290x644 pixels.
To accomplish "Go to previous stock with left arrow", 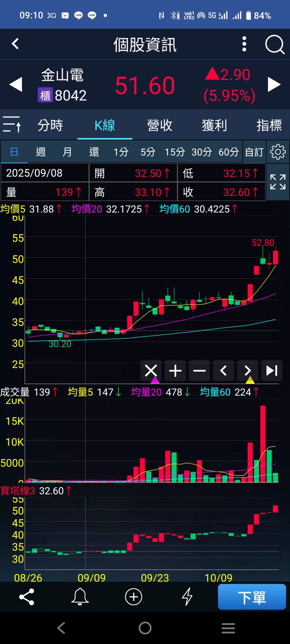I will click(x=16, y=85).
